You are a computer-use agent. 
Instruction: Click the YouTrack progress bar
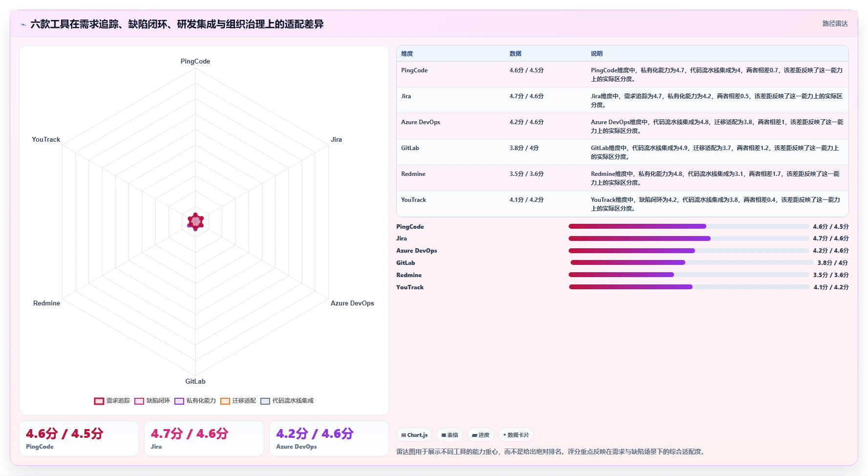pyautogui.click(x=689, y=287)
